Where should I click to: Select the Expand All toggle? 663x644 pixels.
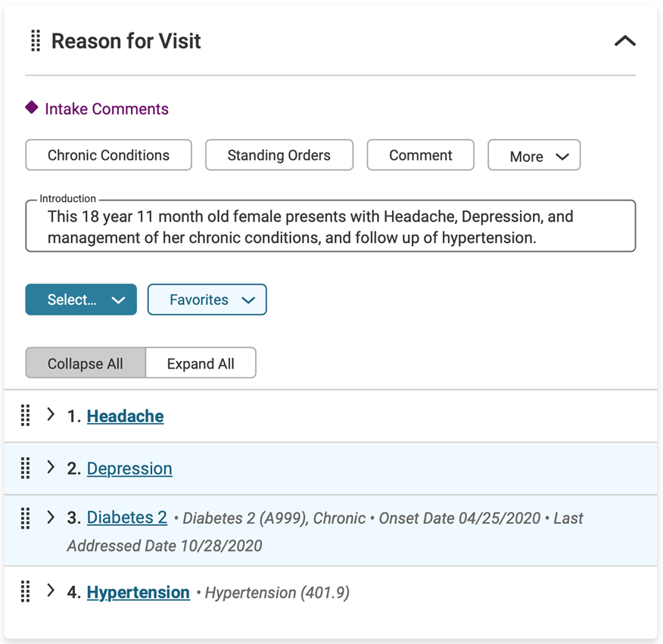[x=201, y=363]
